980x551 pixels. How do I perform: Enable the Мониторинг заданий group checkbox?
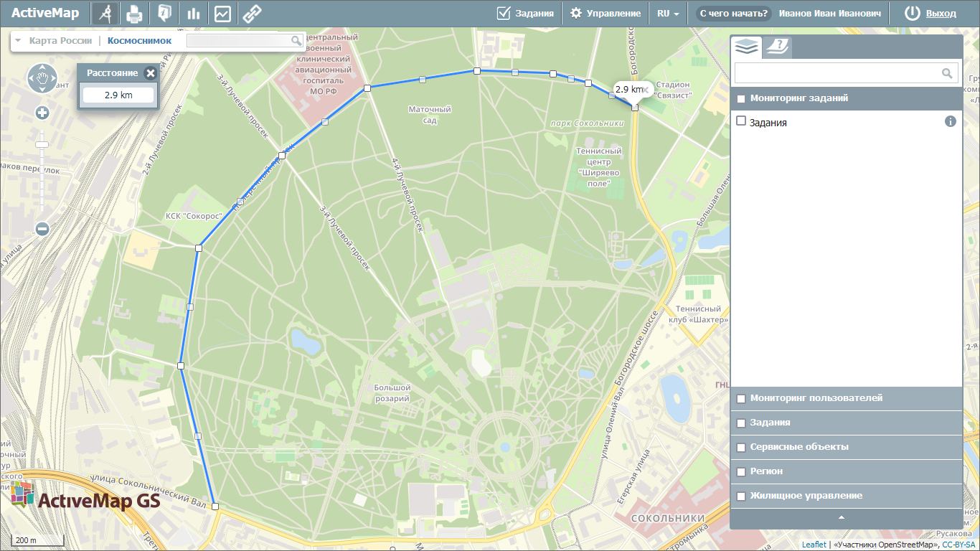point(741,99)
